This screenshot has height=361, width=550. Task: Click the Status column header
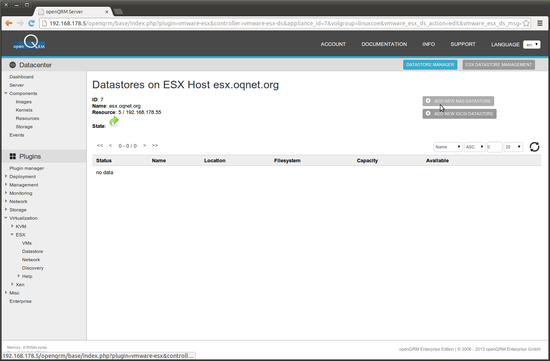[104, 161]
